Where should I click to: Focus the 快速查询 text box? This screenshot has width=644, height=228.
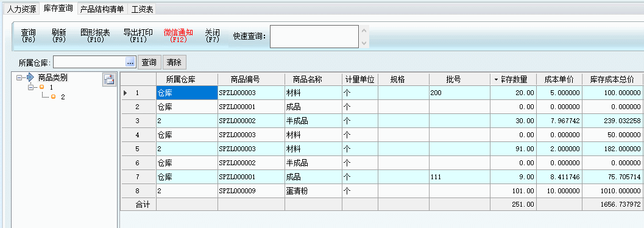pos(314,37)
